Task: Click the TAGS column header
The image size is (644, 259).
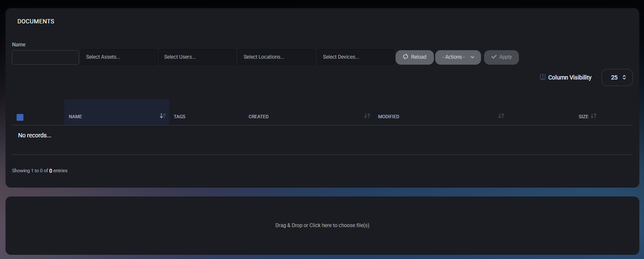Action: coord(180,117)
